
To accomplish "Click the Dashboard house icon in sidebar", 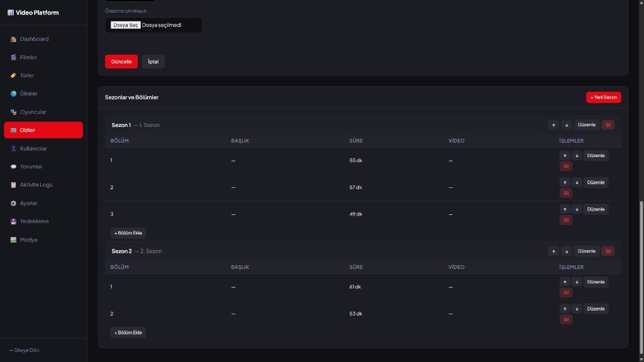I will pos(13,39).
